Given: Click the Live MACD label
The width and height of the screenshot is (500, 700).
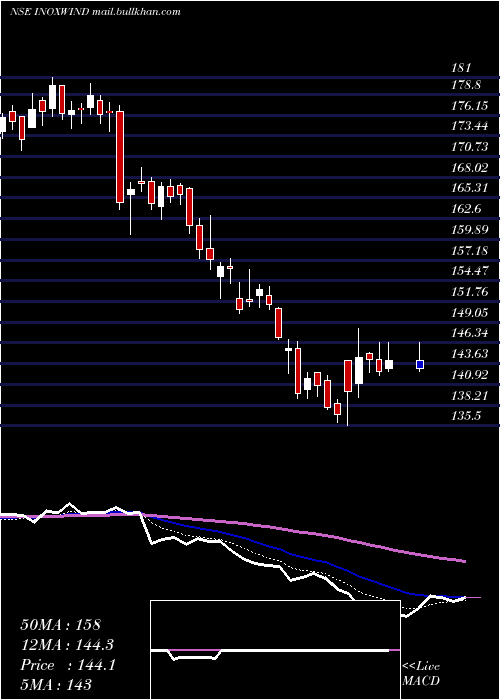Looking at the screenshot, I should point(421,673).
